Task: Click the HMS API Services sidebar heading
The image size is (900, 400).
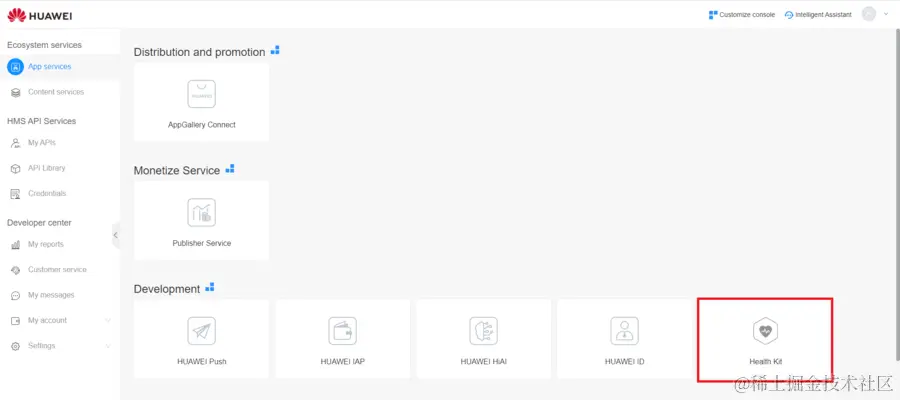Action: coord(41,121)
